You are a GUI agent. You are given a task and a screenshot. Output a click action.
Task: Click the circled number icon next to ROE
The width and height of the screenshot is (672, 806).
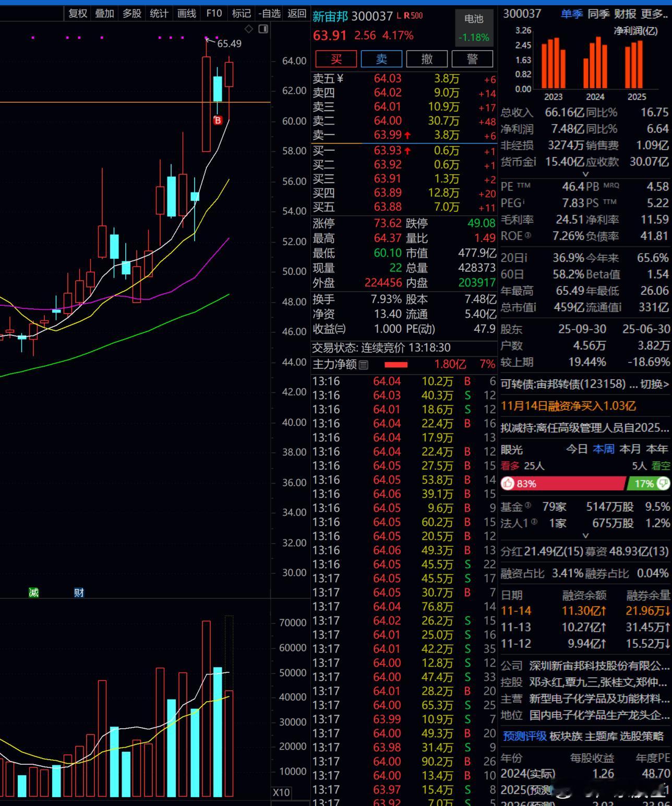(x=528, y=236)
